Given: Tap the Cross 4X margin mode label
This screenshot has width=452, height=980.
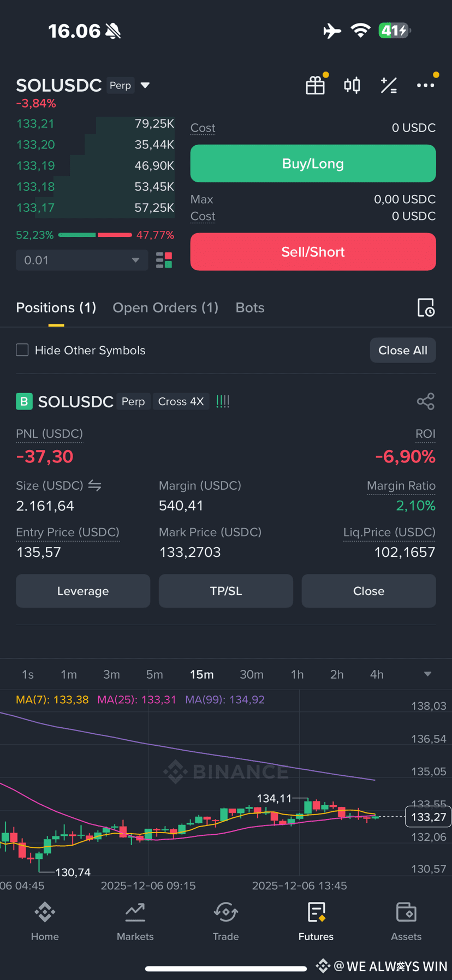Looking at the screenshot, I should (181, 402).
